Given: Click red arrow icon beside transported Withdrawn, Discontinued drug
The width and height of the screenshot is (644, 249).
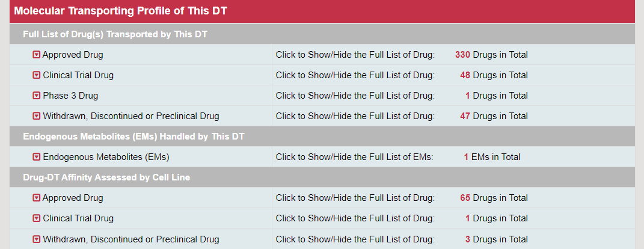Looking at the screenshot, I should click(37, 116).
